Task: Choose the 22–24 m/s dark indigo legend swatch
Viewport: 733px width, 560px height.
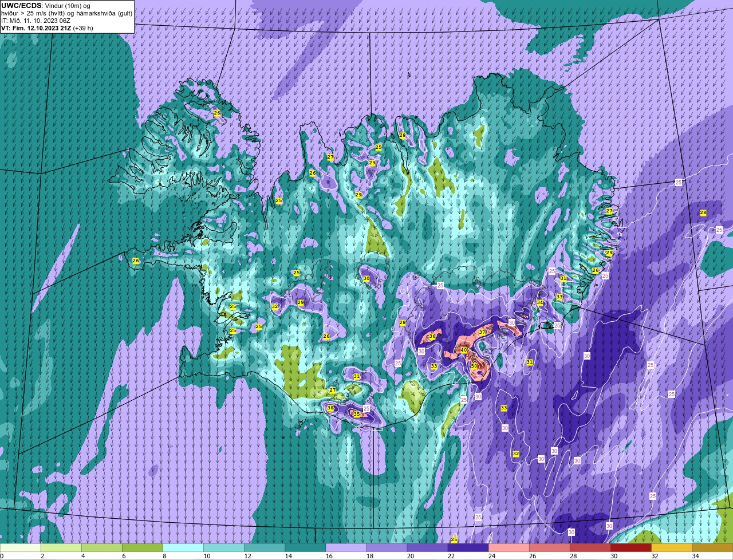Action: (468, 548)
